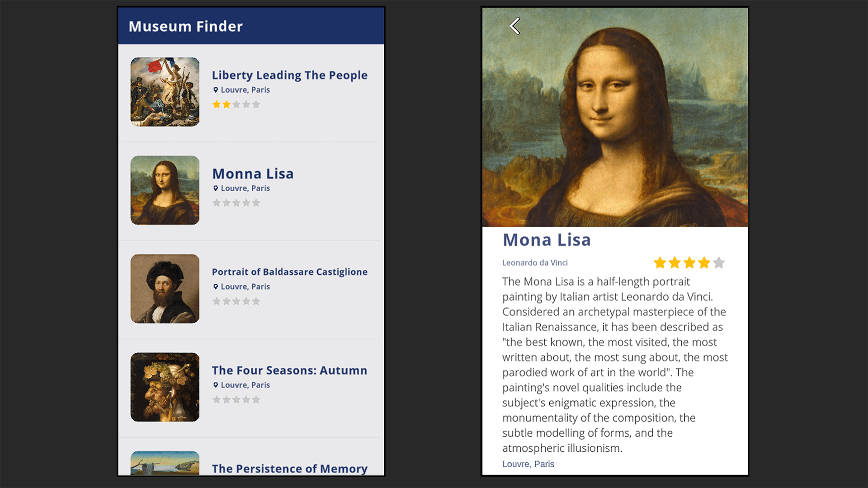This screenshot has width=868, height=488.
Task: Open the Monna Lisa thumbnail image
Action: click(x=165, y=190)
